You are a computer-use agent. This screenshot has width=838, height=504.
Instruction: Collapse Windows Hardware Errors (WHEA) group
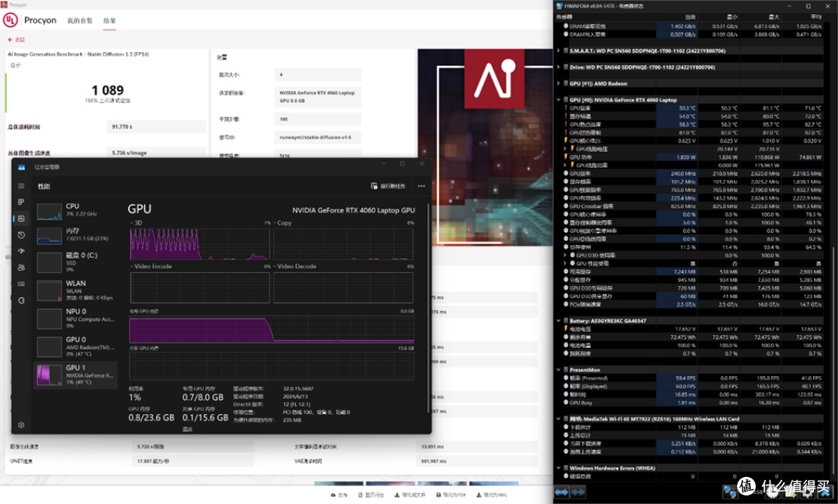(559, 468)
